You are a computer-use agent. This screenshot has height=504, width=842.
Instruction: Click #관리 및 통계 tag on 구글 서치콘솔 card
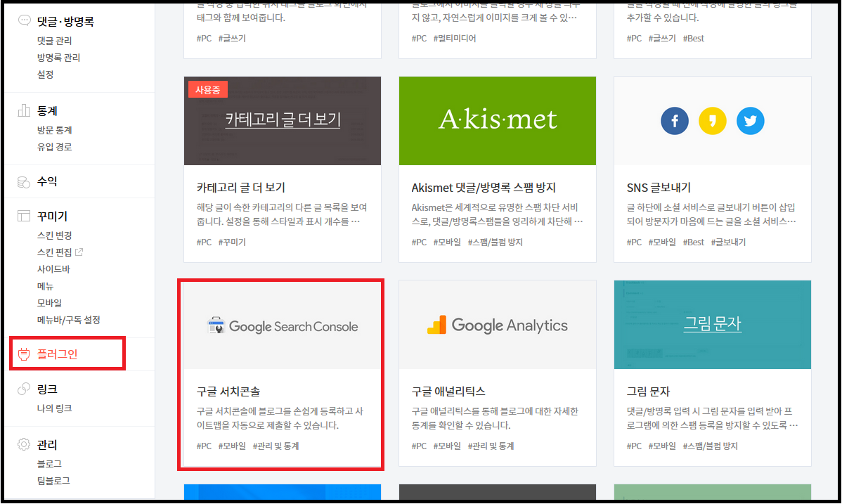pyautogui.click(x=276, y=446)
